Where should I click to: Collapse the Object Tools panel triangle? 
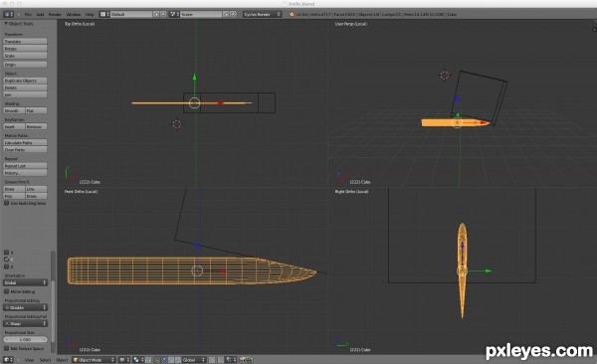[6, 24]
